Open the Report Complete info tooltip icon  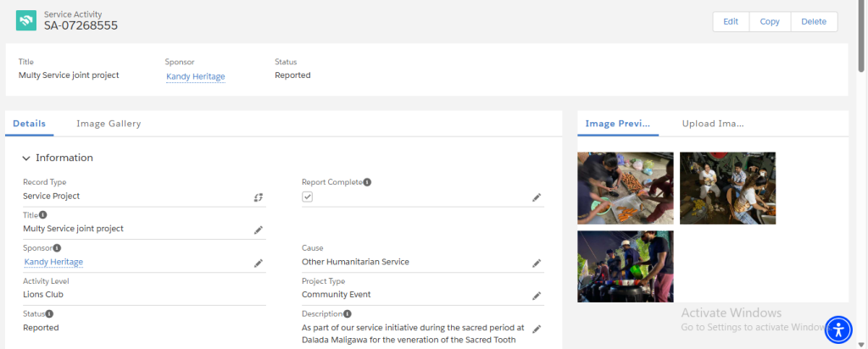[x=368, y=182]
